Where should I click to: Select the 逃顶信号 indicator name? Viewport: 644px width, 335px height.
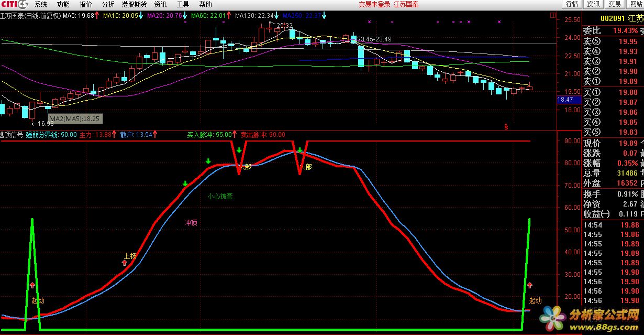[12, 135]
